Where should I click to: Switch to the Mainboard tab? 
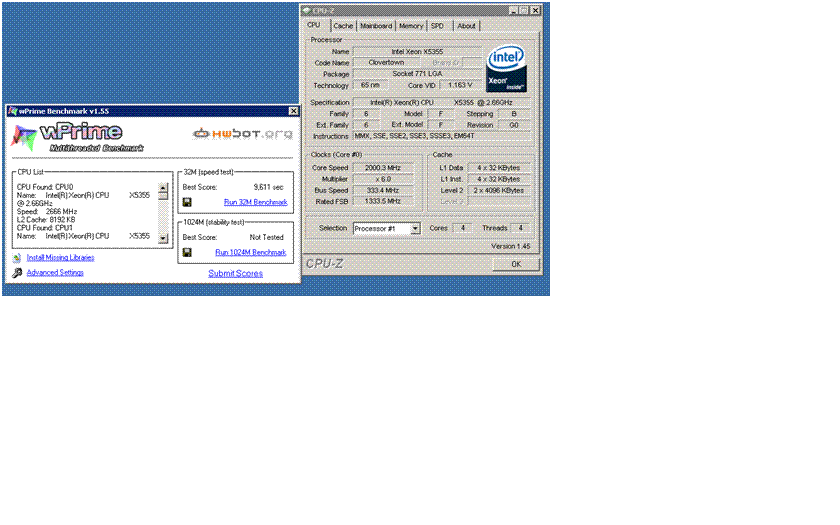click(376, 26)
